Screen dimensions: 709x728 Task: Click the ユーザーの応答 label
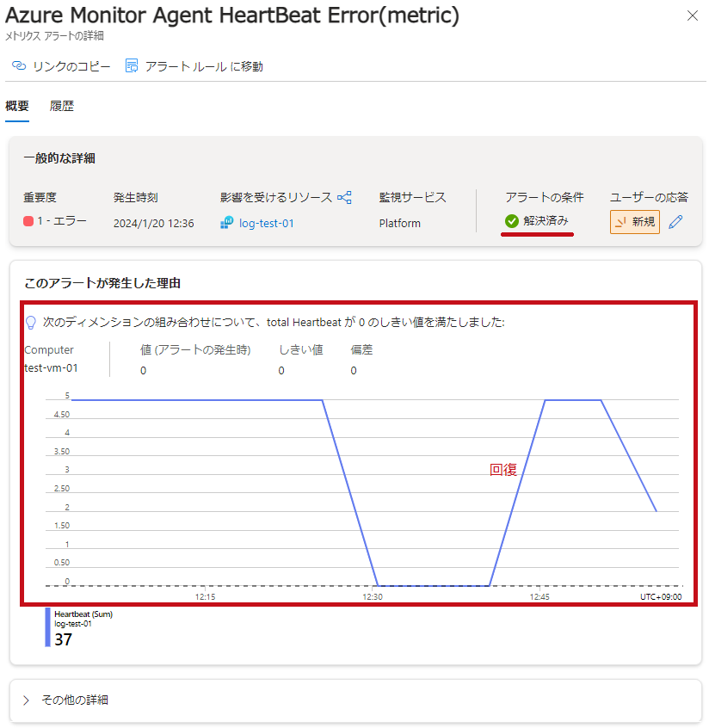(649, 197)
